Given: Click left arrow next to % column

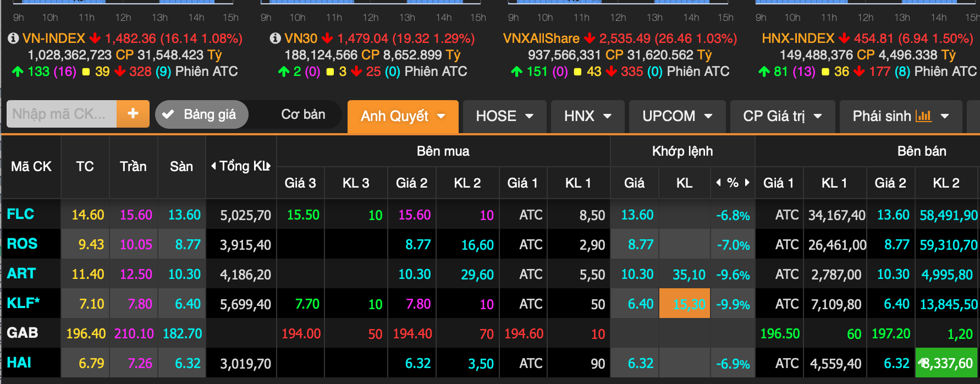Looking at the screenshot, I should point(718,183).
